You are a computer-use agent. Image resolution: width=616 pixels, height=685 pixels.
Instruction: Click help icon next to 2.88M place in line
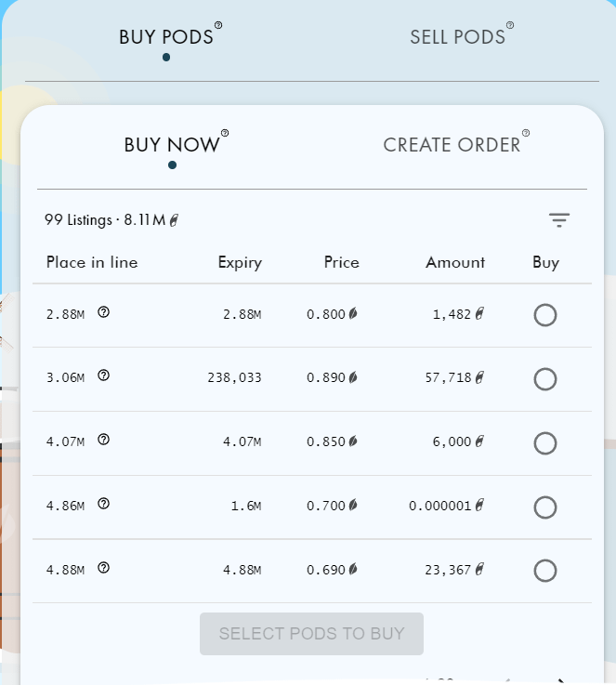point(103,312)
